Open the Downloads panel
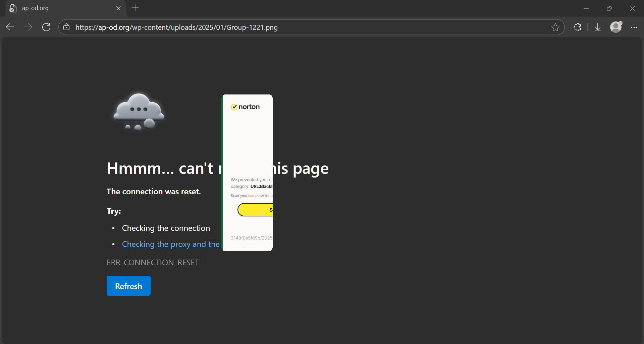Image resolution: width=644 pixels, height=344 pixels. pos(597,27)
